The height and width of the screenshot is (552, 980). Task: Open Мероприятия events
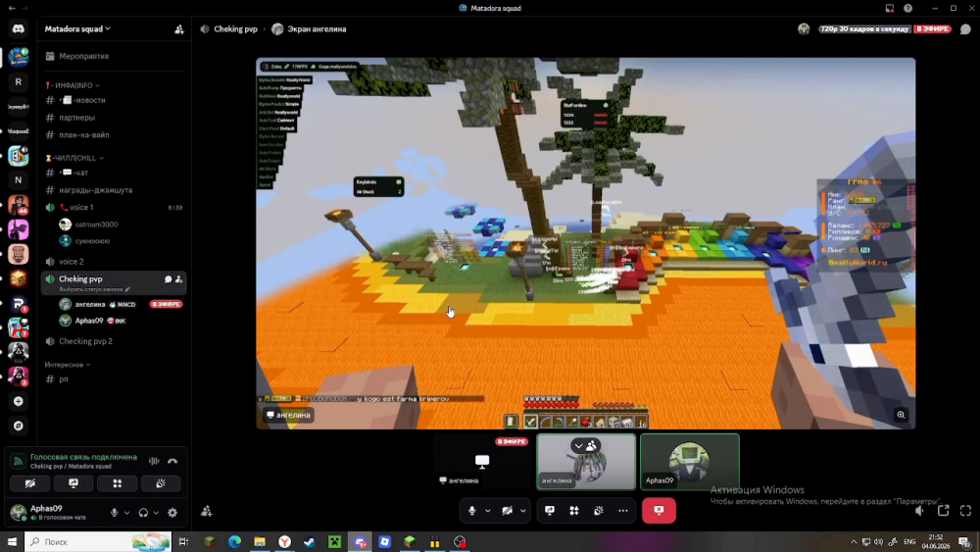click(x=114, y=56)
